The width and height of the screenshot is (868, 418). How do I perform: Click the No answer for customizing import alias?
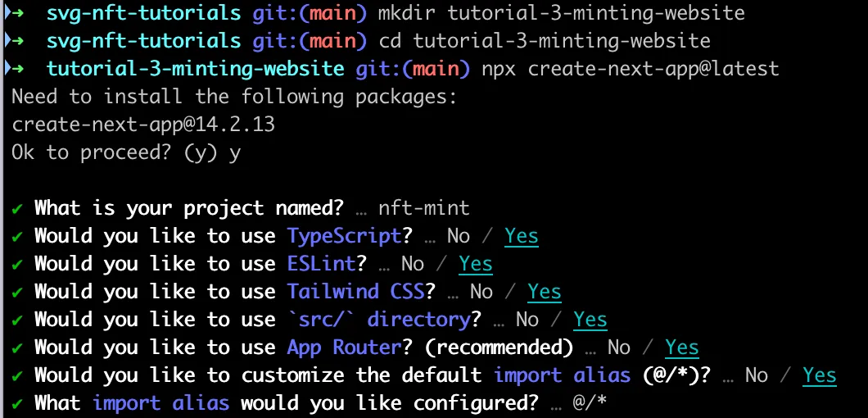point(756,375)
